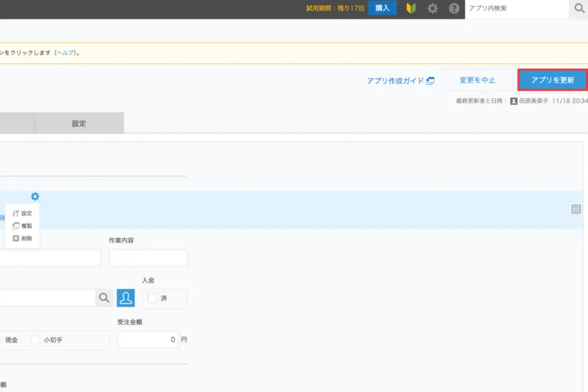Viewport: 588px width, 392px height.
Task: Click the blue user selection icon
Action: pyautogui.click(x=126, y=298)
